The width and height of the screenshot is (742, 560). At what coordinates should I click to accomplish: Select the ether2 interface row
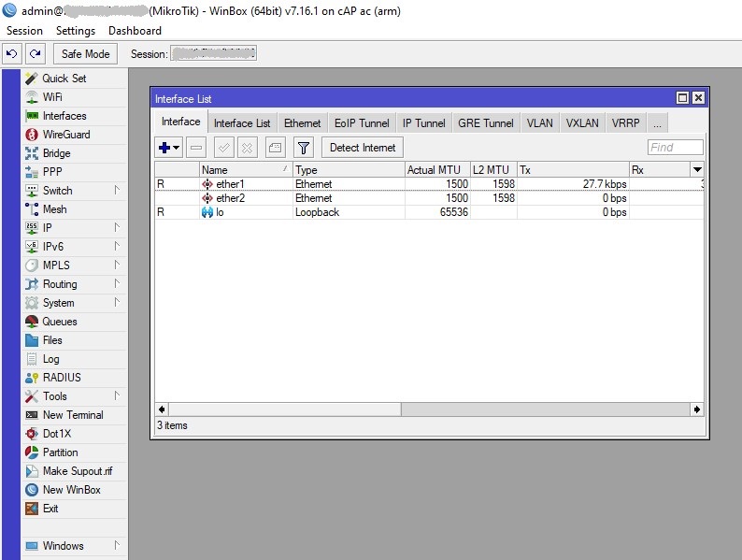point(429,198)
